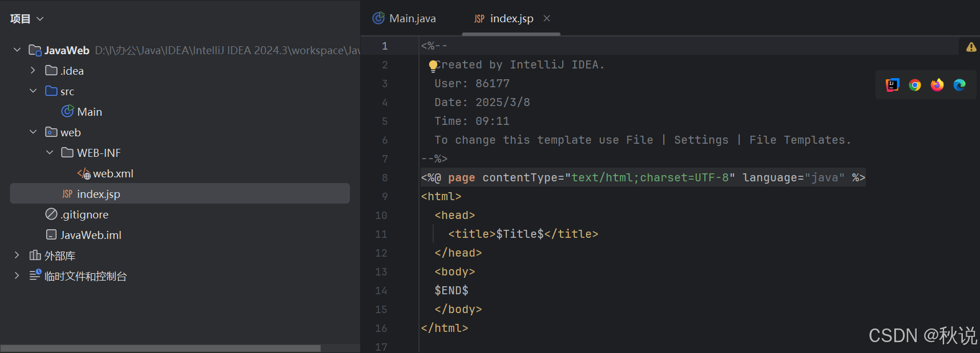Click the closing </head> tag
This screenshot has height=353, width=980.
[x=458, y=253]
